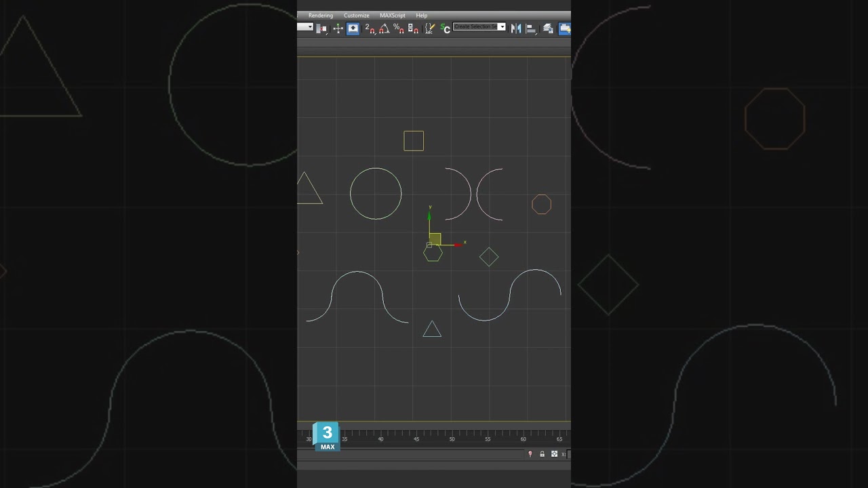Viewport: 868px width, 488px height.
Task: Toggle Keyboard Shortcut Override button
Action: click(353, 28)
